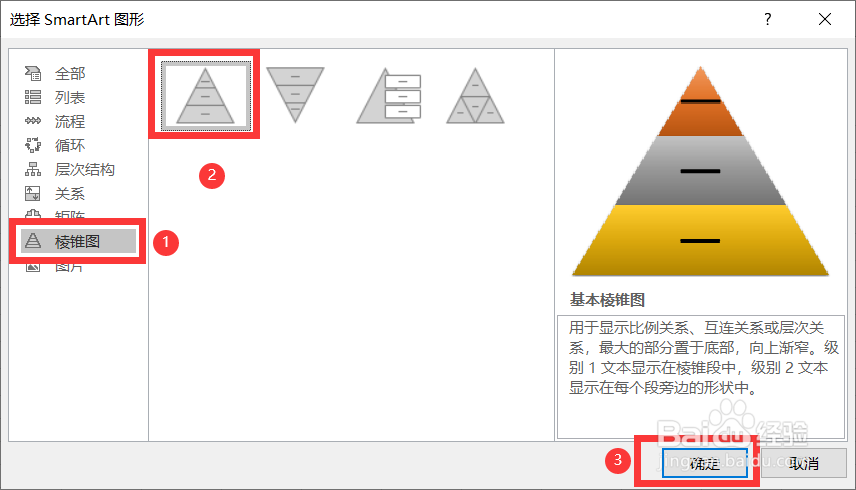Screen dimensions: 856x490
Task: Switch to the 层次结构 category
Action: pyautogui.click(x=85, y=169)
